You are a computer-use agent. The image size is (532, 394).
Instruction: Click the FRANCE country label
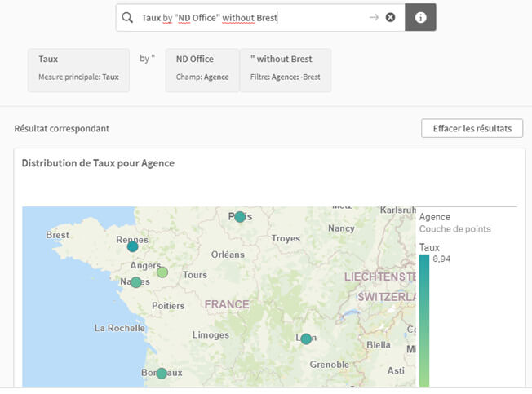click(x=227, y=304)
